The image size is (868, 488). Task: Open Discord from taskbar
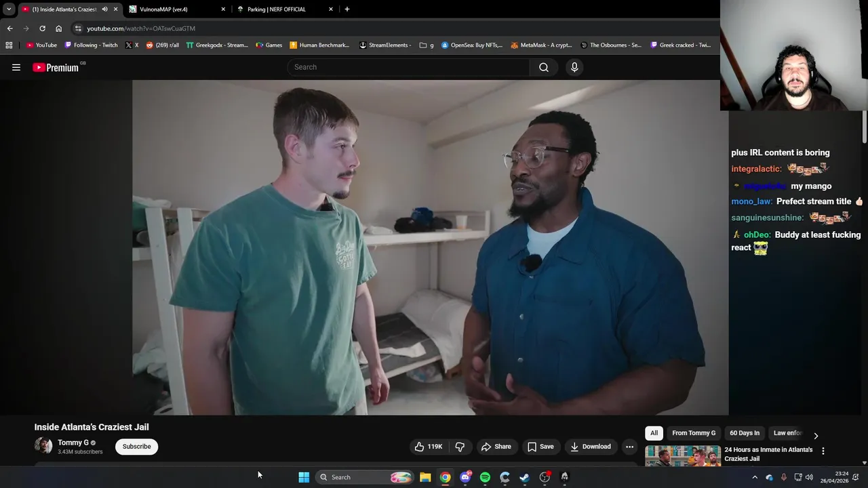[x=465, y=477]
